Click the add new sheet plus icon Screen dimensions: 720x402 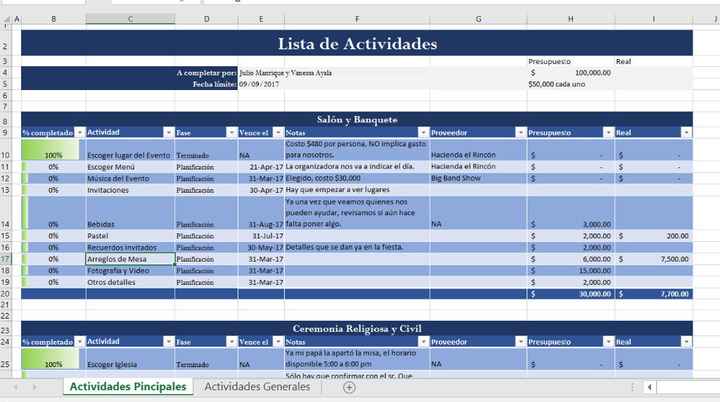click(349, 387)
